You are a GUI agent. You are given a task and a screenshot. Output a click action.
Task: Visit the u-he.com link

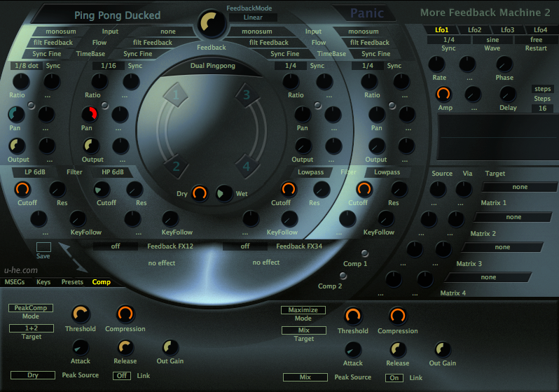21,270
